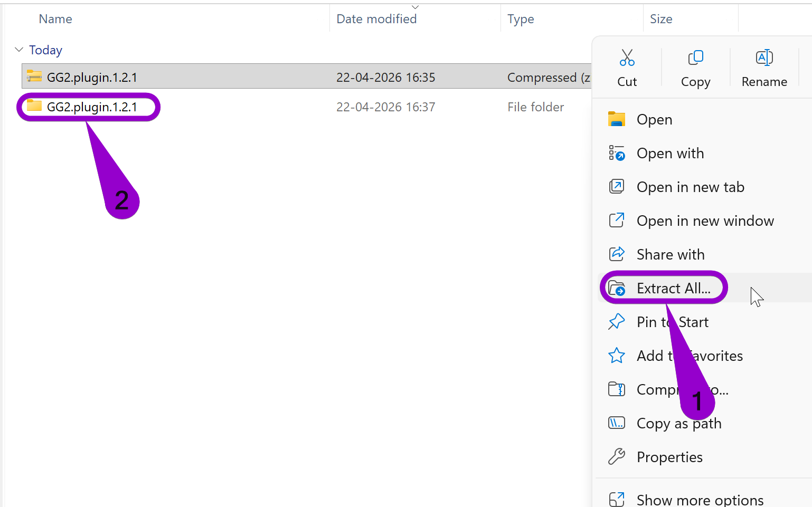
Task: Click the Date modified sort chevron
Action: tap(415, 6)
